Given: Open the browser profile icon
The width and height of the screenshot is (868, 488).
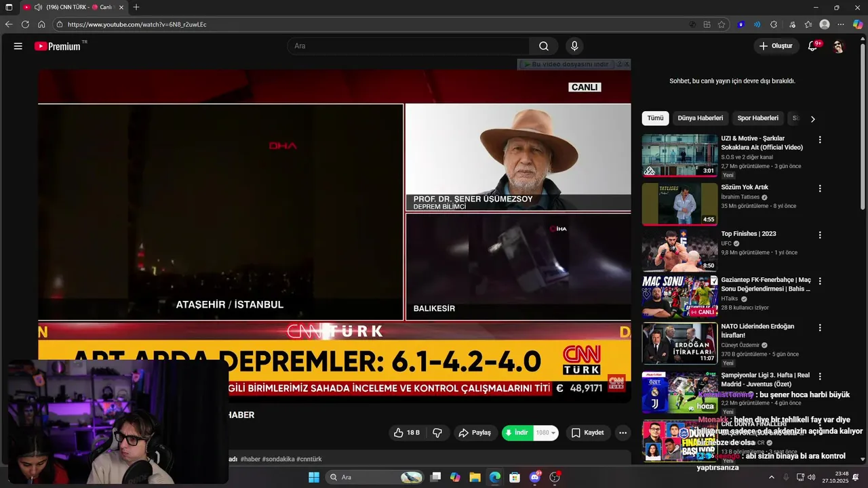Looking at the screenshot, I should point(825,24).
